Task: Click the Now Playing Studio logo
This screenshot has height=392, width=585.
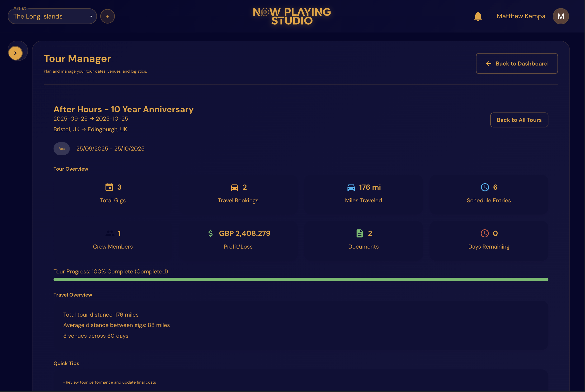Action: 292,16
